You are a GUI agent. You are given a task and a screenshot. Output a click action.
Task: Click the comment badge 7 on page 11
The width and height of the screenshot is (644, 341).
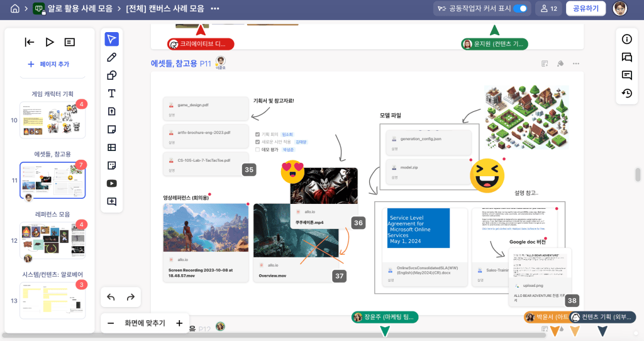pos(81,165)
